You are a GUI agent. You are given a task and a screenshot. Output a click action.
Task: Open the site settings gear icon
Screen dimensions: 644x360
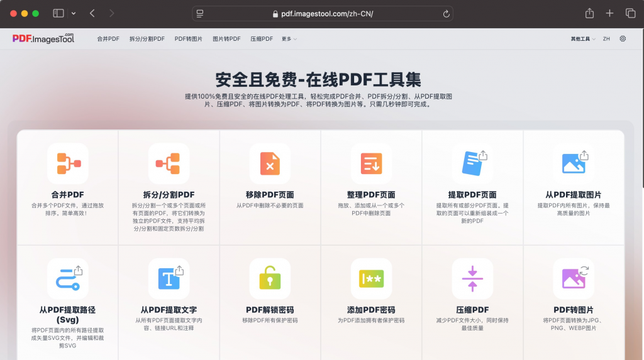pos(623,38)
